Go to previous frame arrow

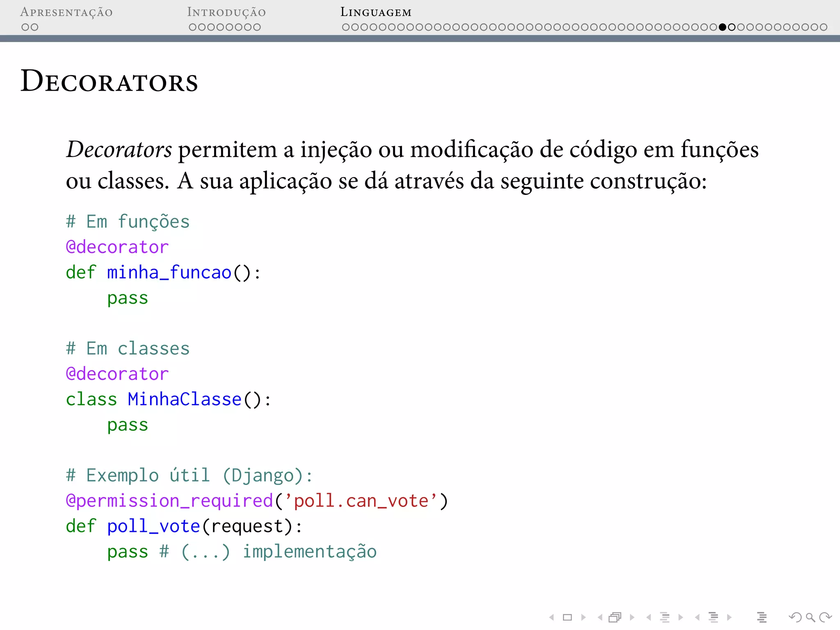(600, 617)
